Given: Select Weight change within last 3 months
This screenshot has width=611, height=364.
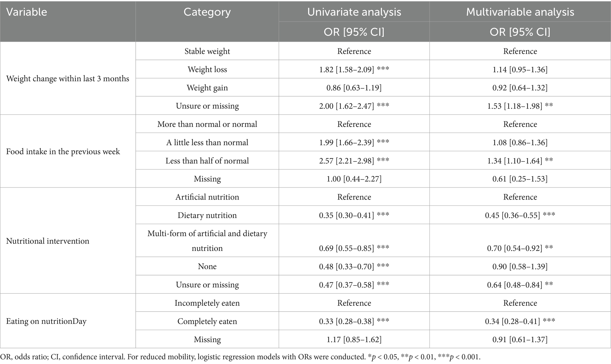Looking at the screenshot, I should (x=68, y=79).
